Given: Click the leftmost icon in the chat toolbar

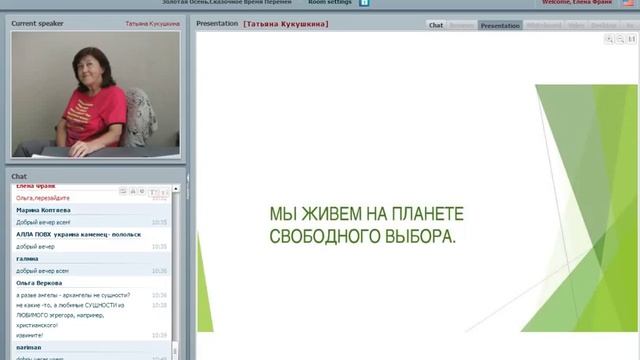Looking at the screenshot, I should [123, 191].
